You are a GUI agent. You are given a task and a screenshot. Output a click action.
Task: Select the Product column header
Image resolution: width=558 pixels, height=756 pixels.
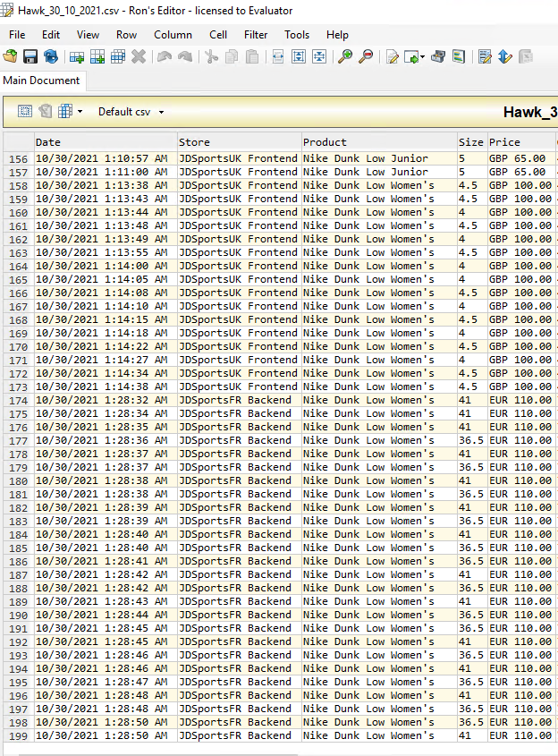pos(379,142)
